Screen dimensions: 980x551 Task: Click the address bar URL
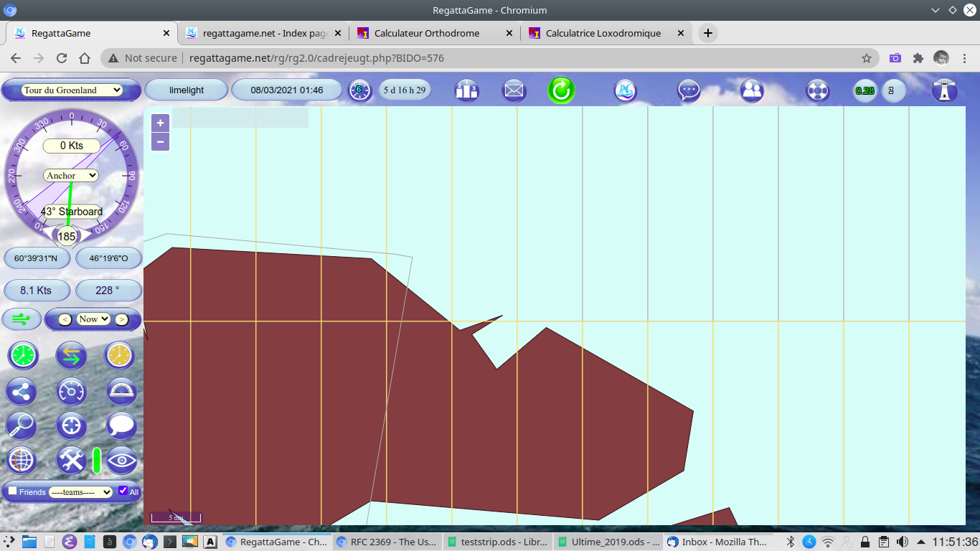point(316,58)
